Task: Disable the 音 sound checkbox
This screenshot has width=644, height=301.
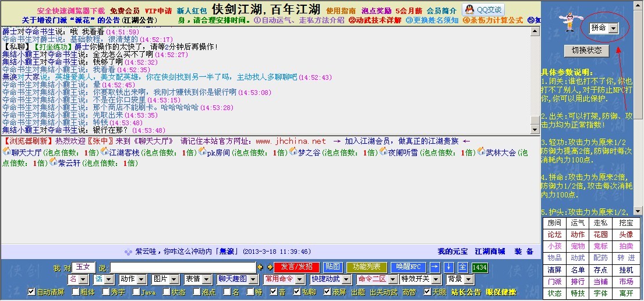Action: click(x=274, y=292)
